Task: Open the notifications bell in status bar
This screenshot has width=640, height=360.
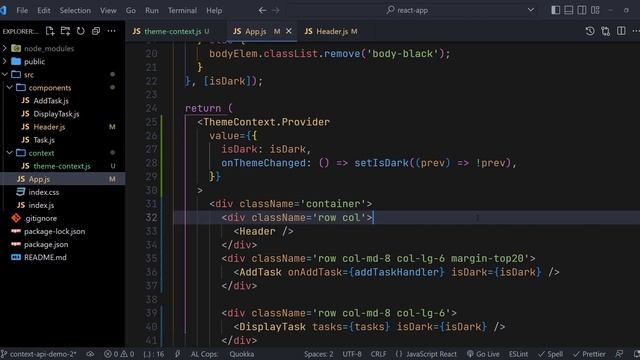Action: click(636, 354)
